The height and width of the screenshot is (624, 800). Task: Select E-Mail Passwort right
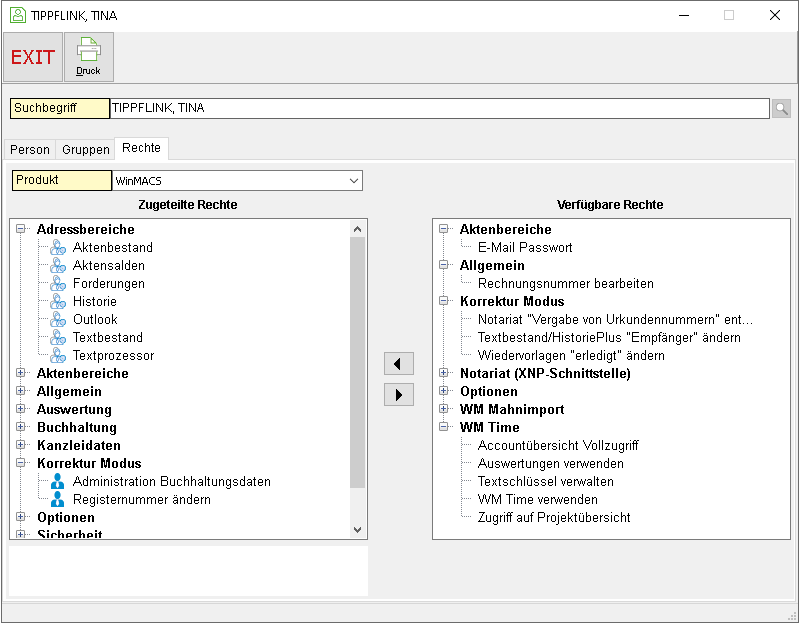click(525, 247)
